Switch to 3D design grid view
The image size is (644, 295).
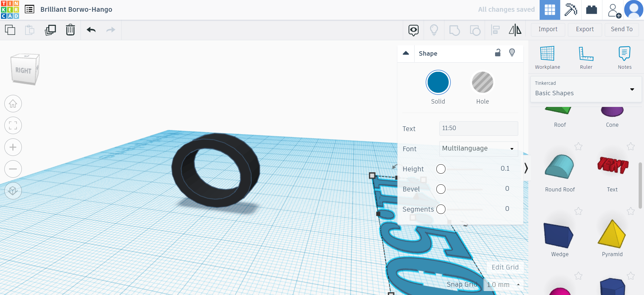pos(550,10)
